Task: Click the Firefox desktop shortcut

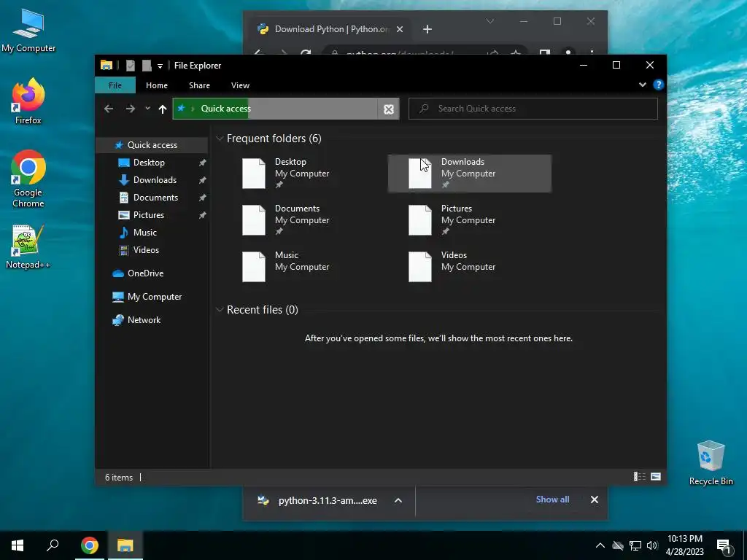Action: (x=28, y=101)
